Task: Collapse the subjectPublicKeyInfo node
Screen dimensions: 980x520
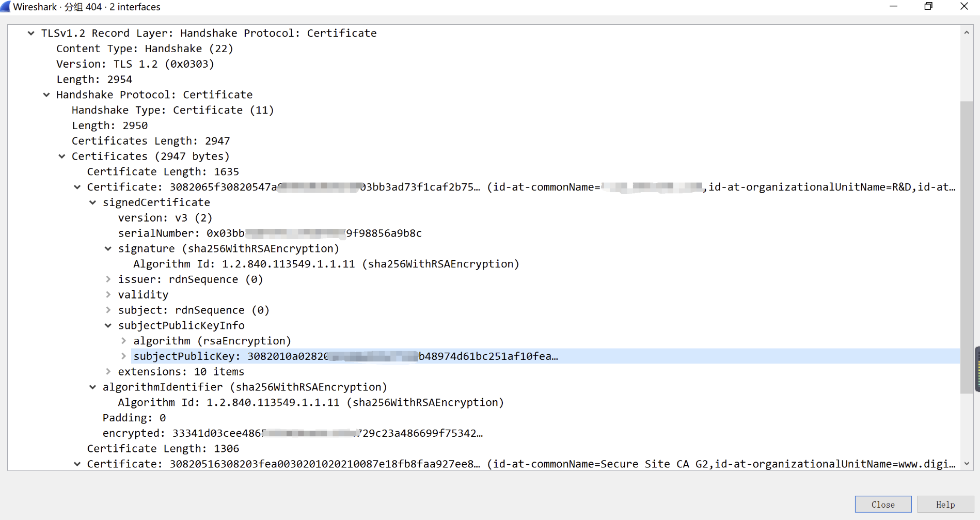Action: tap(107, 325)
